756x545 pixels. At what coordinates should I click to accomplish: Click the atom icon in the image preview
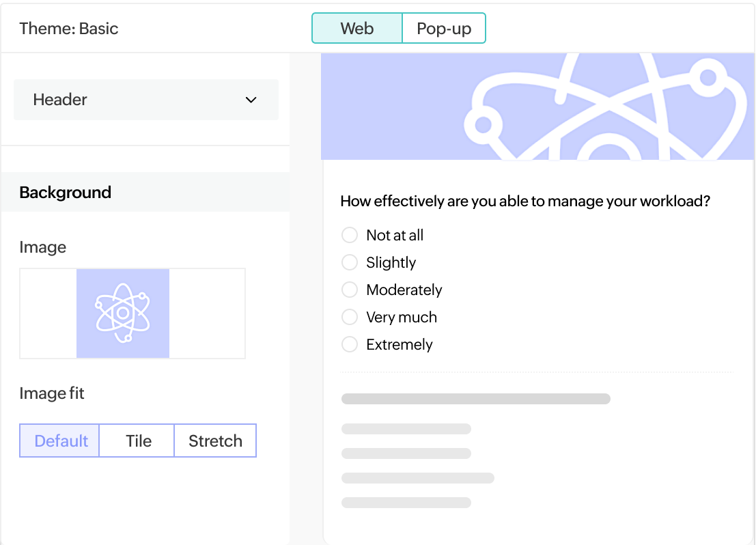[123, 313]
